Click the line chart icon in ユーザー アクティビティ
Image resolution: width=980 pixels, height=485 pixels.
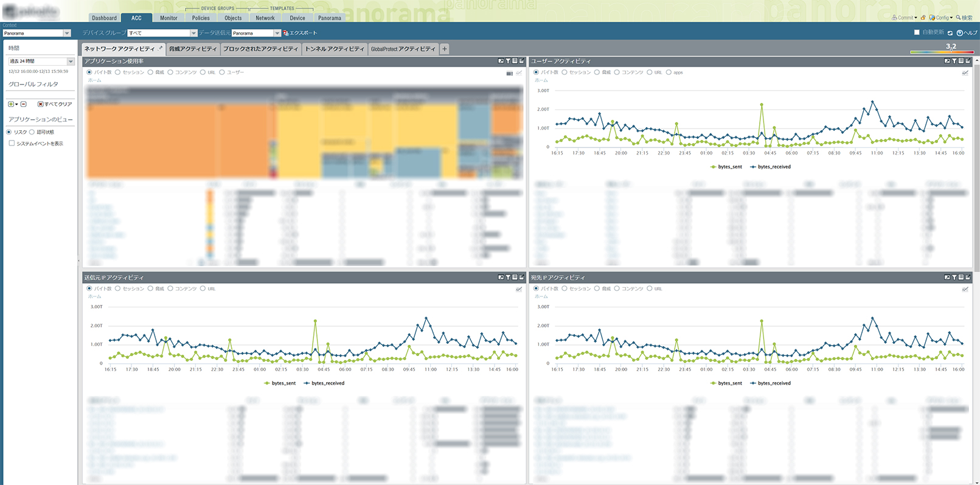965,72
